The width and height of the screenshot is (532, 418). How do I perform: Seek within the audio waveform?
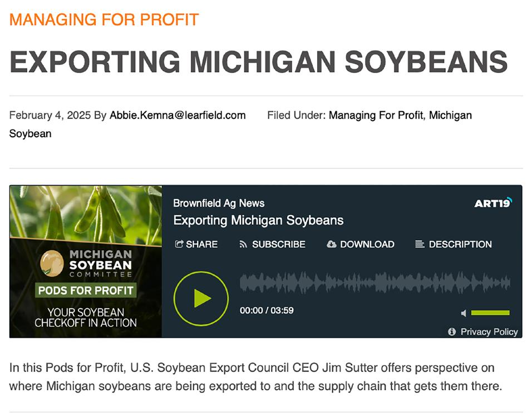[x=375, y=282]
